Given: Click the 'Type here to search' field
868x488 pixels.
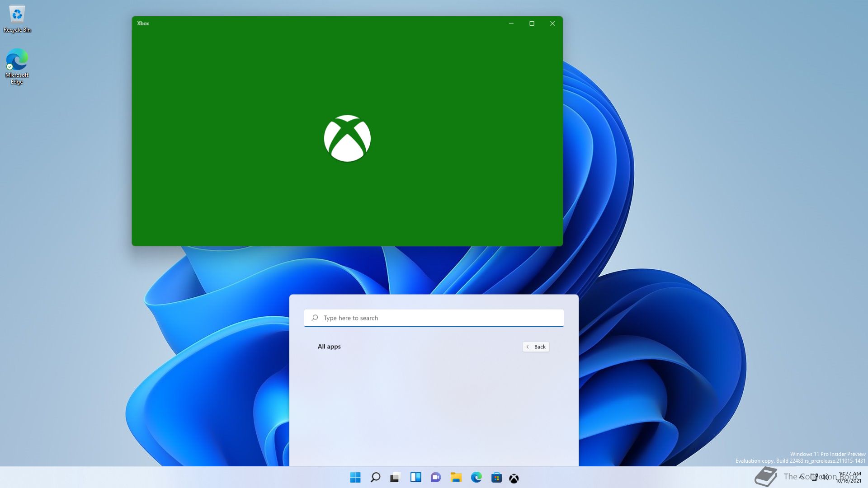Looking at the screenshot, I should pos(434,318).
